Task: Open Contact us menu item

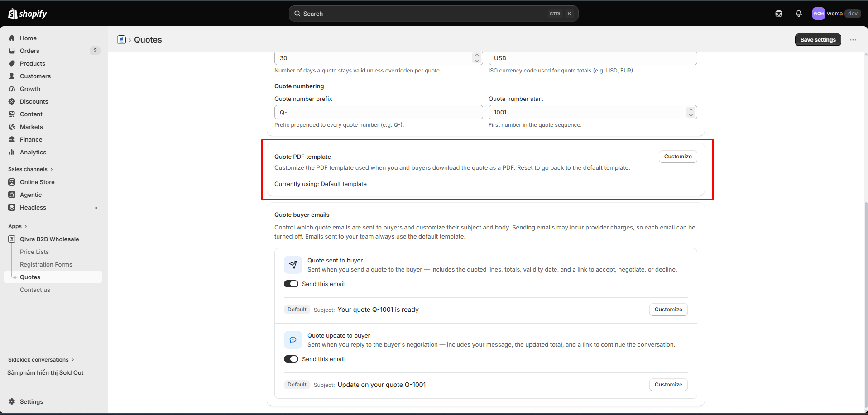Action: tap(35, 290)
